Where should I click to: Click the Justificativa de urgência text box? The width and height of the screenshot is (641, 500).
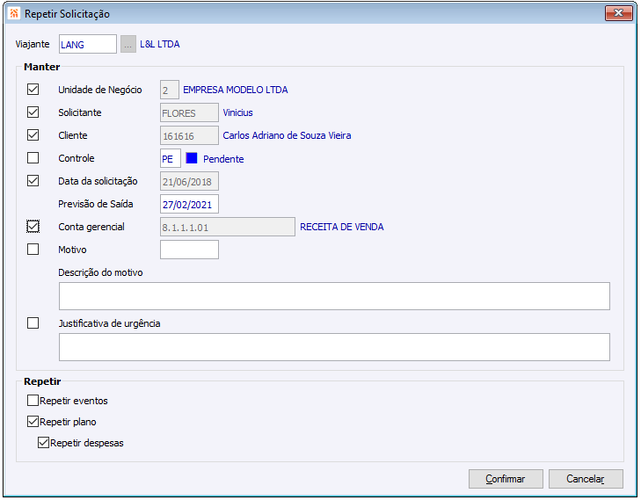pyautogui.click(x=334, y=347)
